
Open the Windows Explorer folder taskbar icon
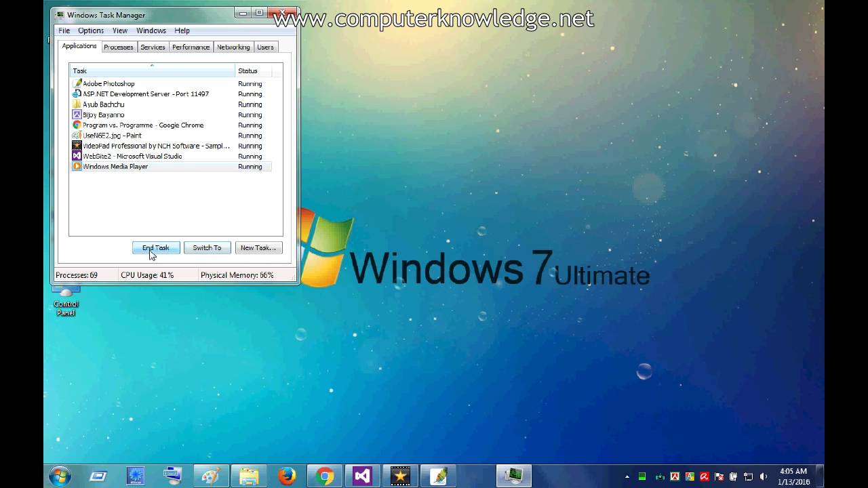coord(249,476)
